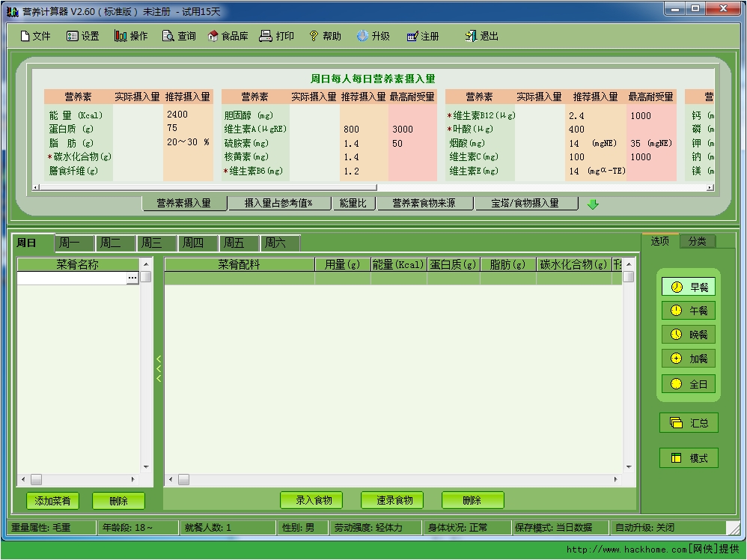
Task: Click the 操作 operations toolbar icon
Action: click(x=130, y=35)
